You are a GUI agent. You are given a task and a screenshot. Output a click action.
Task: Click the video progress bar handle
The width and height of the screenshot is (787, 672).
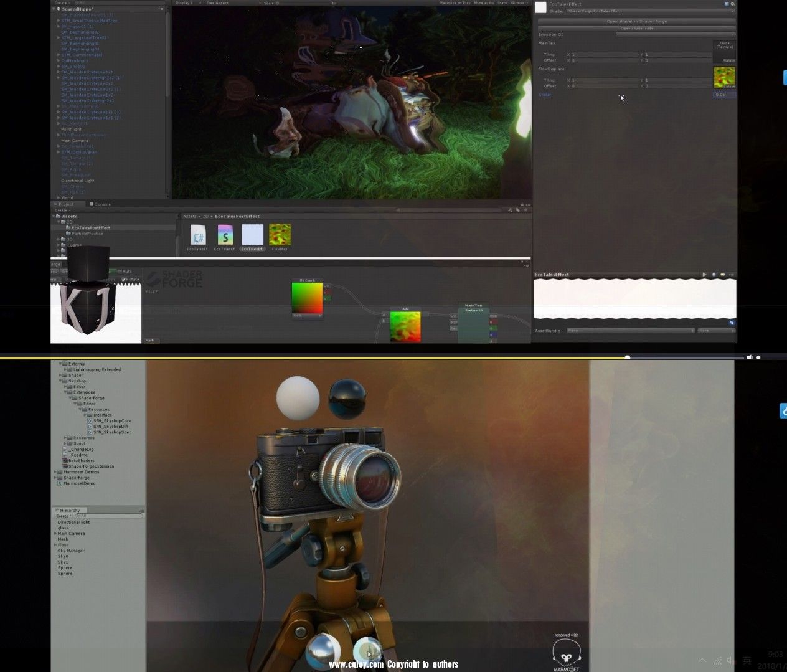click(x=627, y=357)
